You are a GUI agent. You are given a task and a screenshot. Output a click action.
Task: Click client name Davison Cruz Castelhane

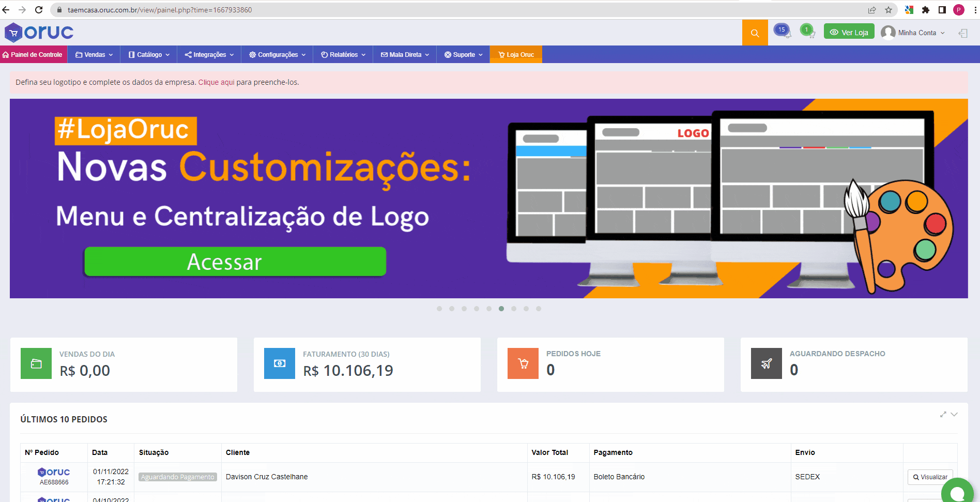267,477
